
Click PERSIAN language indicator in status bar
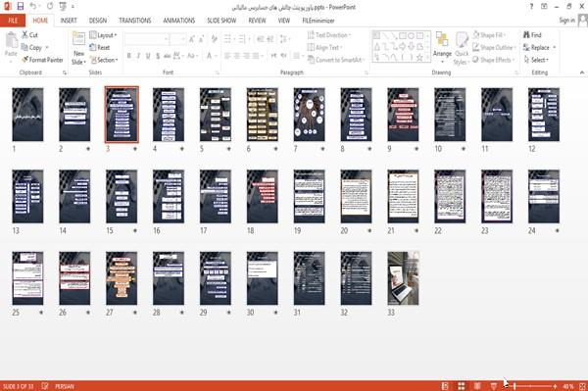[65, 386]
